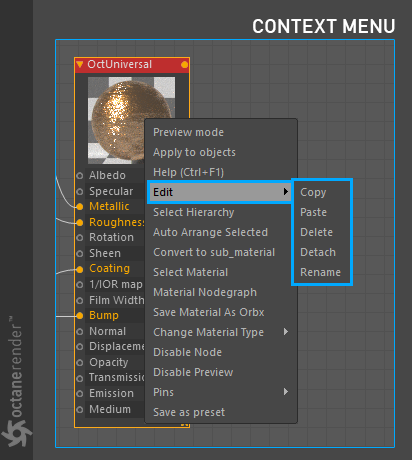Image resolution: width=412 pixels, height=460 pixels.
Task: Select the OctUniversal node title bar
Action: tap(132, 65)
